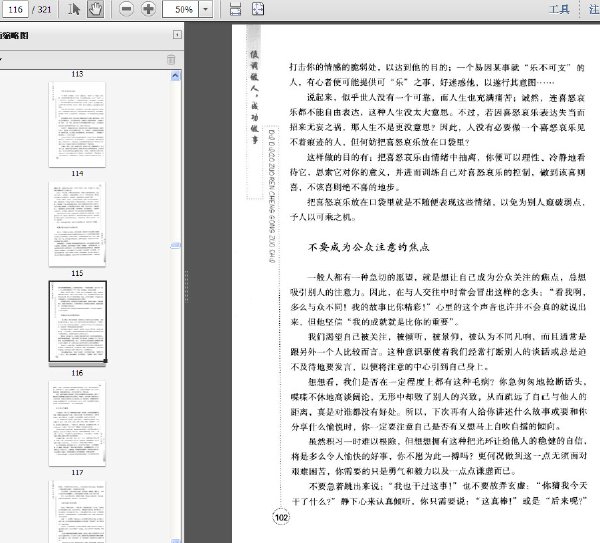Open the 工具 tools pane
The width and height of the screenshot is (600, 543).
point(559,9)
